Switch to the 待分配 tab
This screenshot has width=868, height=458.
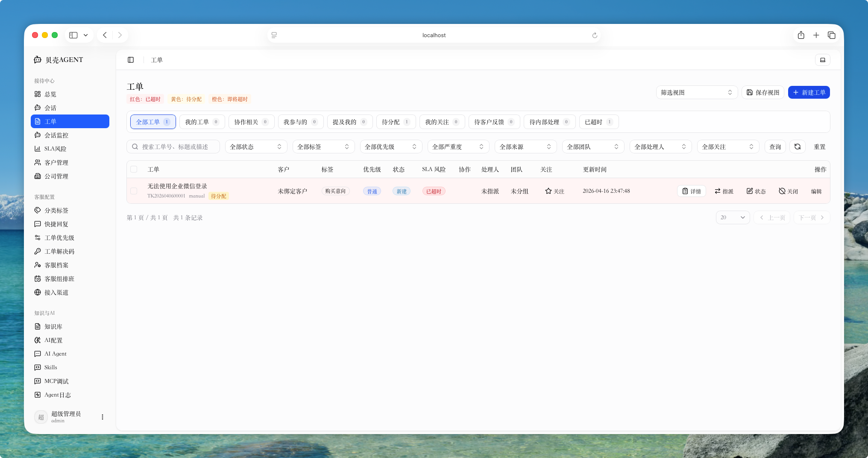[x=395, y=122]
